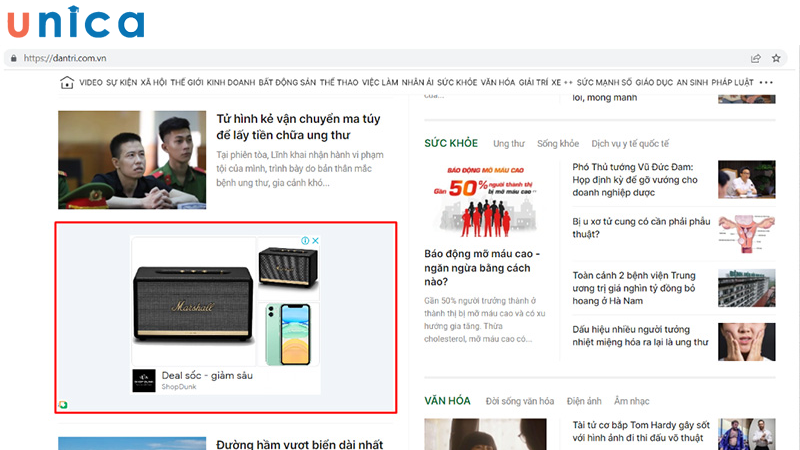The image size is (800, 450).
Task: Open article Báo động mỡ máu cao
Action: point(482,268)
